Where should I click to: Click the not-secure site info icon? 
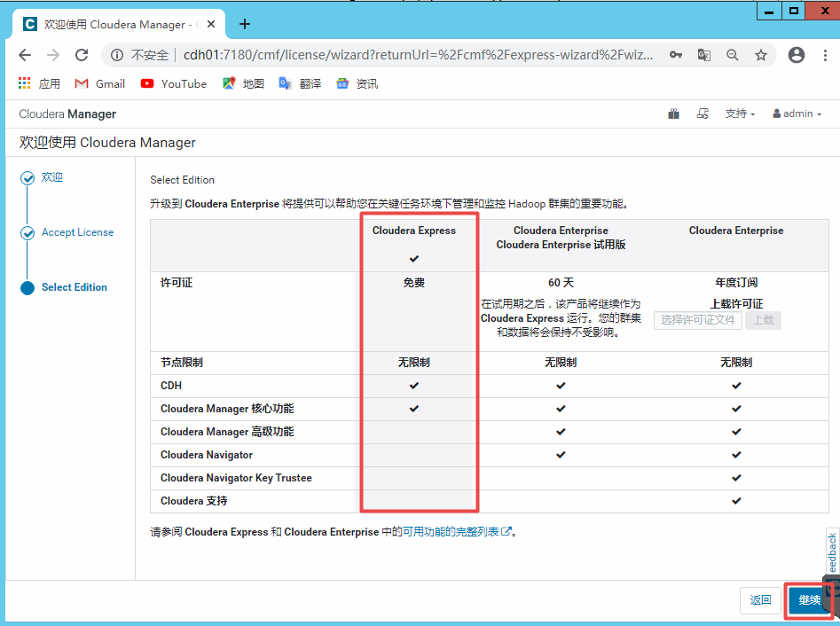click(117, 55)
